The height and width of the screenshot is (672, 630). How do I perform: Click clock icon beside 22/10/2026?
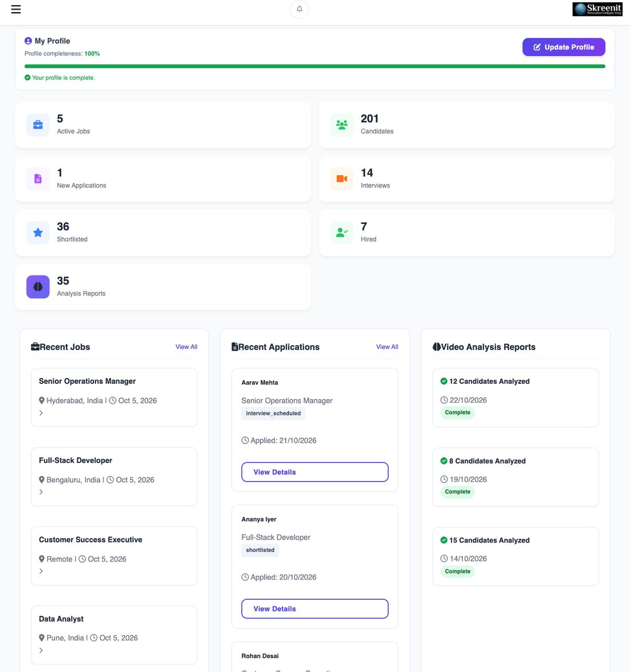tap(444, 400)
